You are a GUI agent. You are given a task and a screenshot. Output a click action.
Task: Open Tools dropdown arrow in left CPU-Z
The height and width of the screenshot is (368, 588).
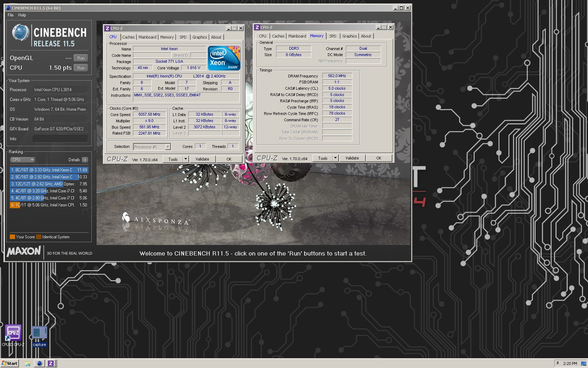(x=185, y=159)
